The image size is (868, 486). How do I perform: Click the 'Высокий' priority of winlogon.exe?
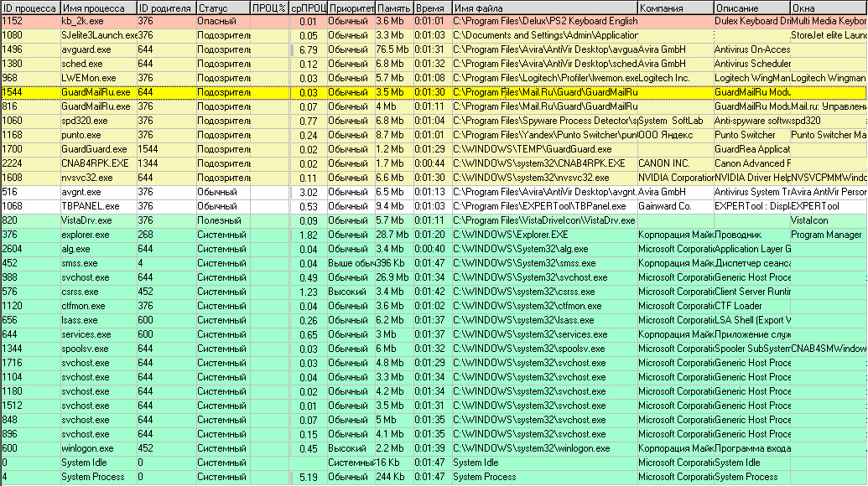(x=347, y=449)
